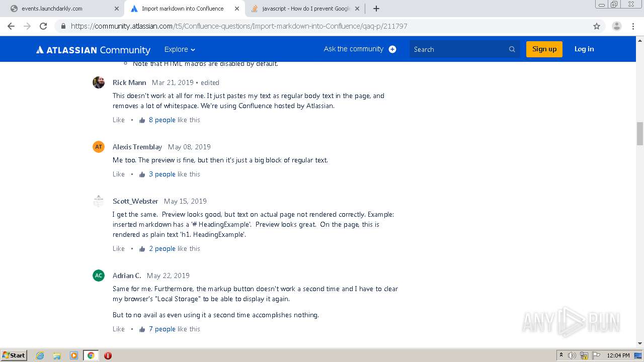Expand the Explore dropdown menu

click(180, 49)
